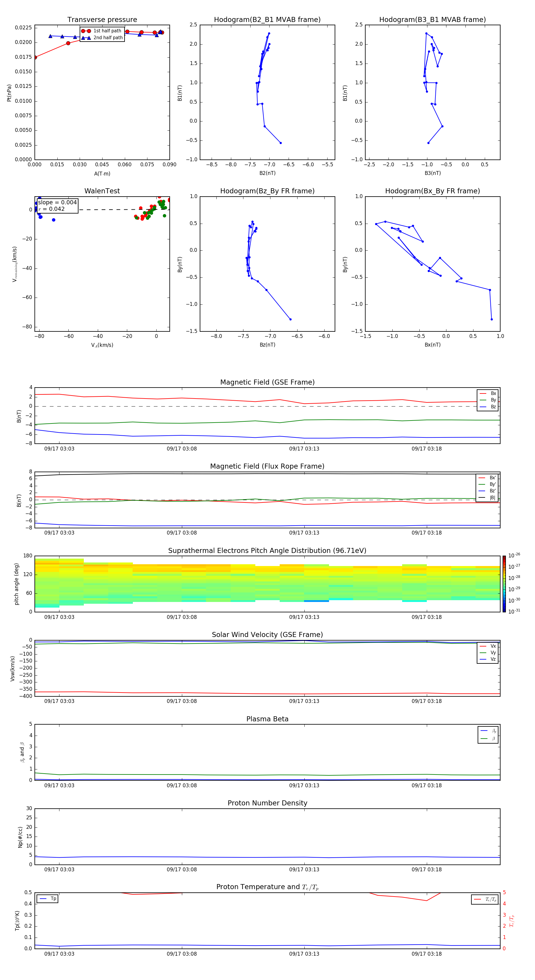535x980 pixels.
Task: Click the "Hodogram(Bx_By FR frame)" title
Action: [432, 191]
